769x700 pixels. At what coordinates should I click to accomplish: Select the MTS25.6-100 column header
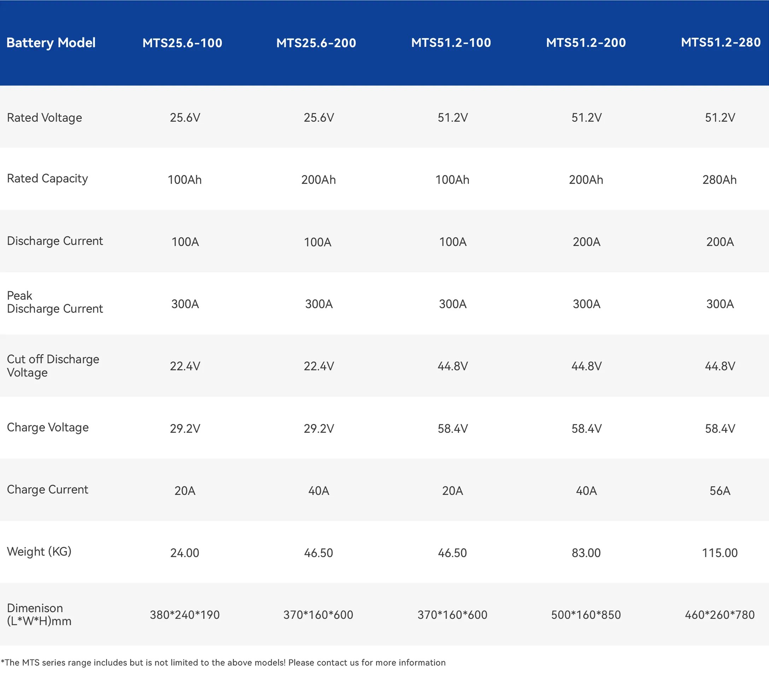click(182, 43)
